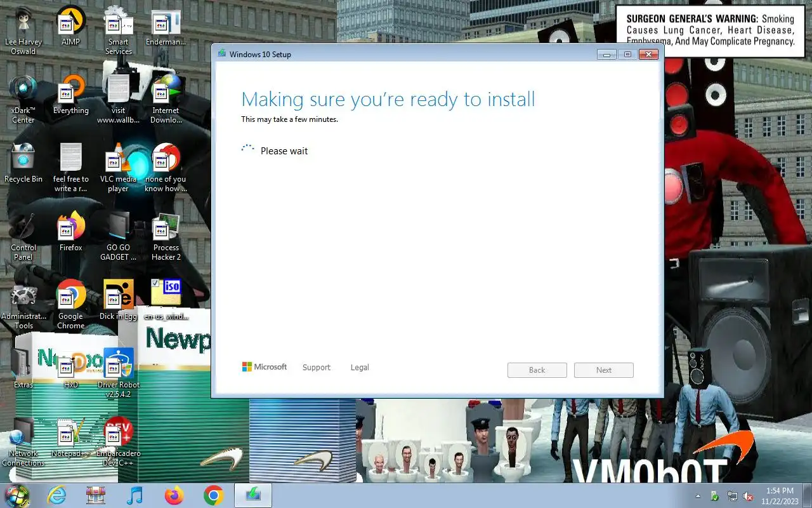
Task: Open the VLC media player desktop shortcut
Action: (119, 168)
